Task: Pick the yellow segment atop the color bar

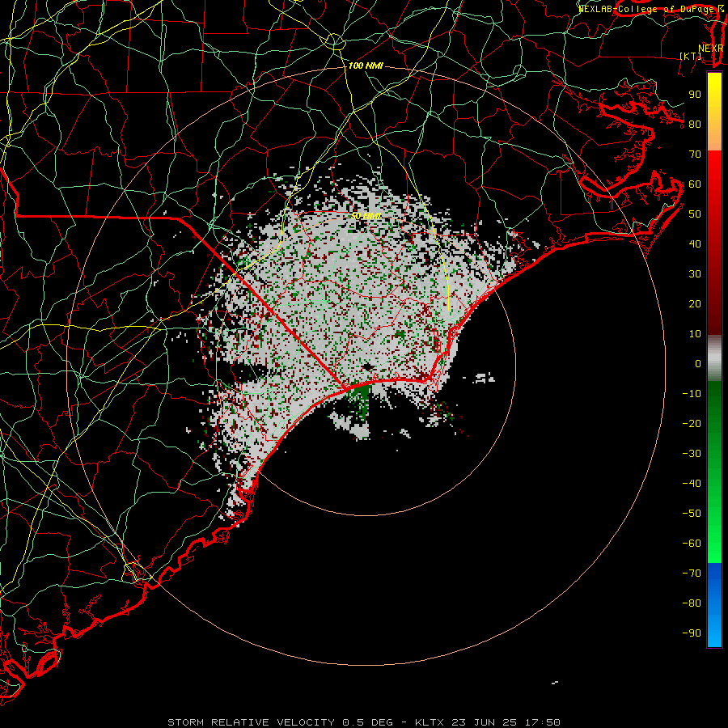Action: point(714,99)
